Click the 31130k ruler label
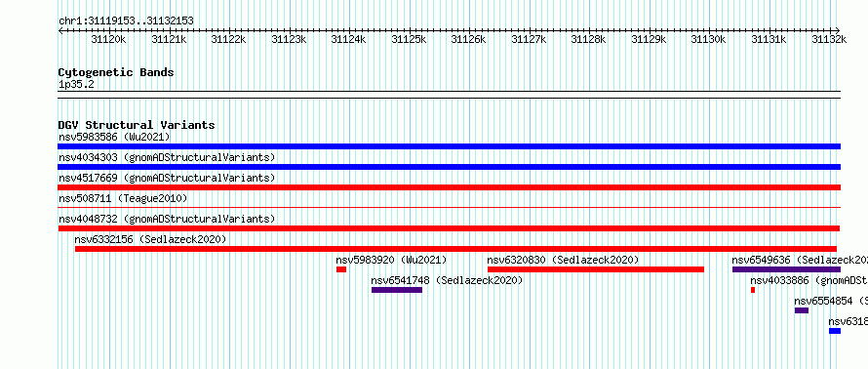Screen dimensions: 868x369 point(708,39)
